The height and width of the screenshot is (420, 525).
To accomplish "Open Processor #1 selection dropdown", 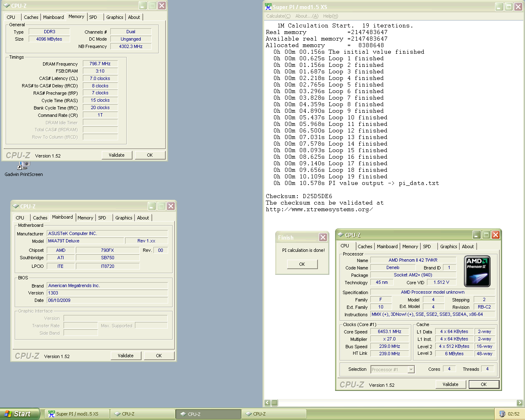I will [393, 370].
